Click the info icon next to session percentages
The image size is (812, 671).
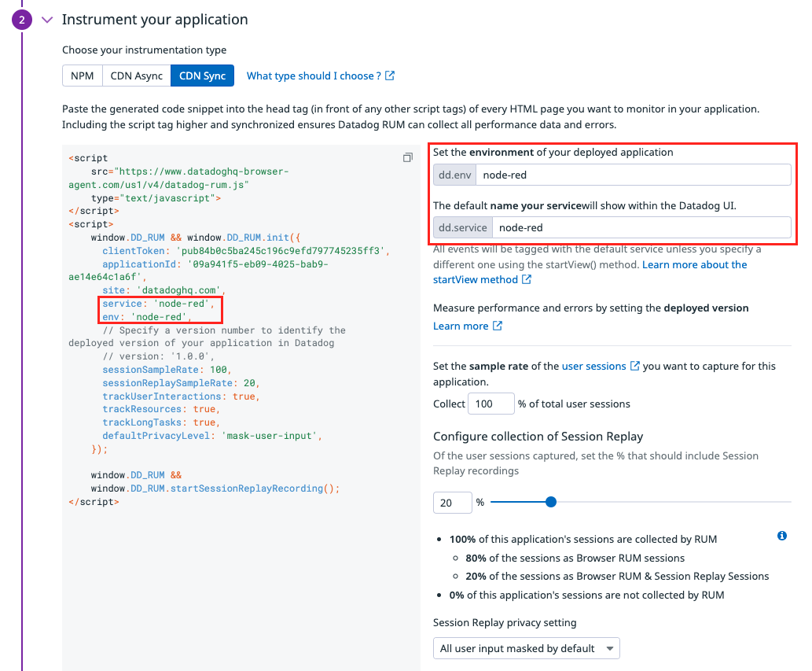pos(782,536)
